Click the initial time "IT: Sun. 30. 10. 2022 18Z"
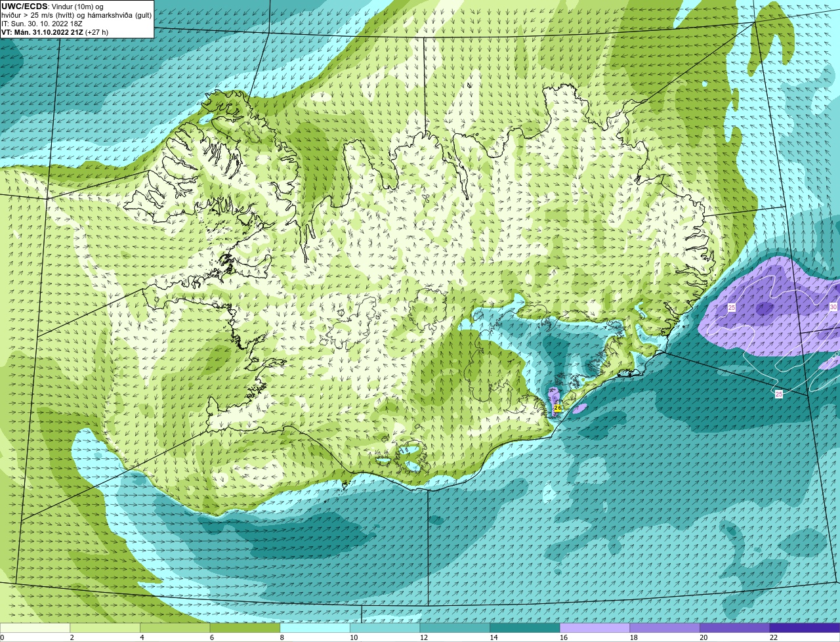Screen dimensions: 840x642 [43, 24]
